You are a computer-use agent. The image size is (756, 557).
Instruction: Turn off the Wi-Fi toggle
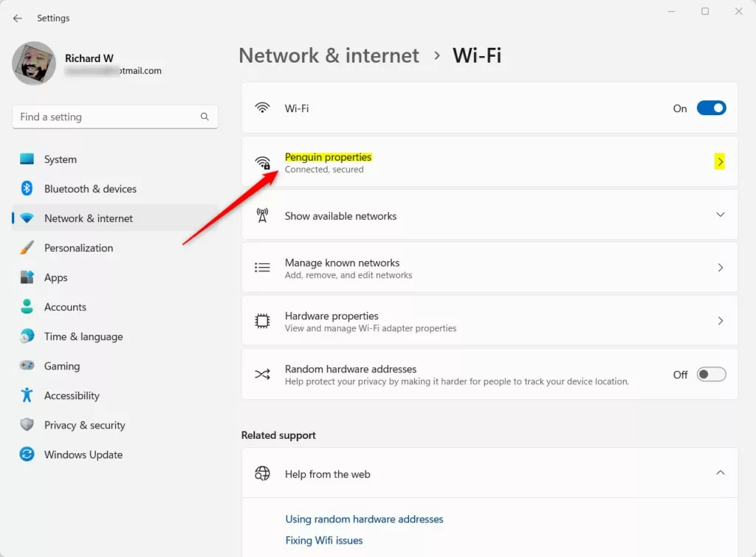[711, 108]
